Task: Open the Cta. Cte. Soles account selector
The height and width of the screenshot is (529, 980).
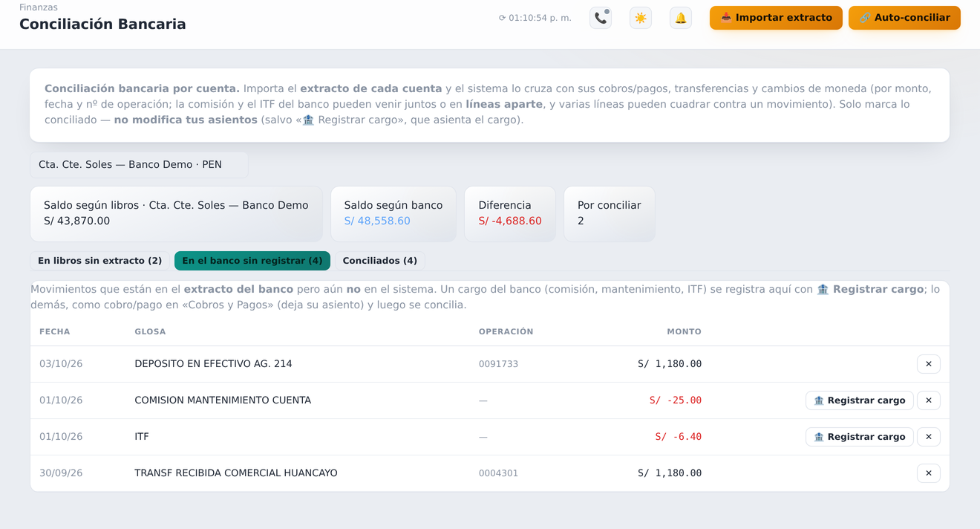Action: click(x=139, y=165)
